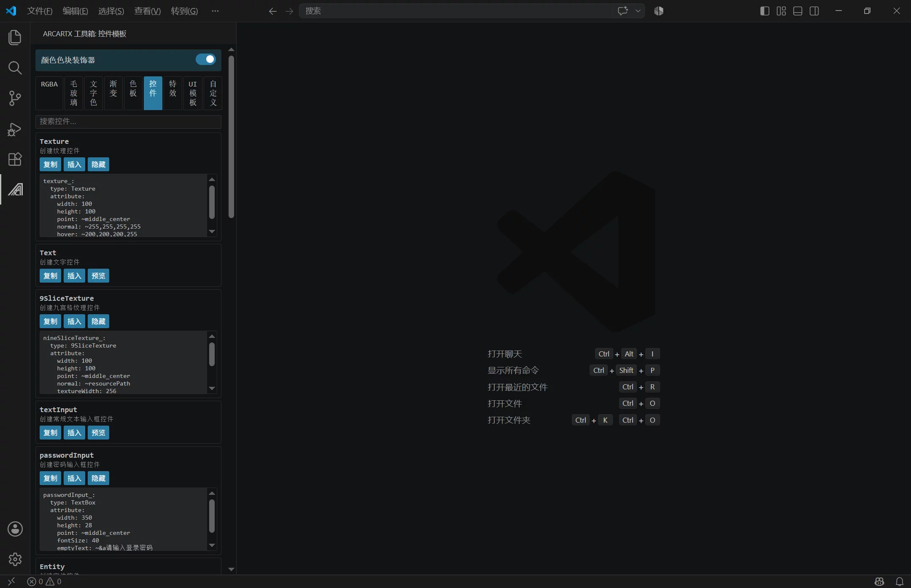Open the 转到(G) menu
Screen dimensions: 911x588
pyautogui.click(x=184, y=11)
